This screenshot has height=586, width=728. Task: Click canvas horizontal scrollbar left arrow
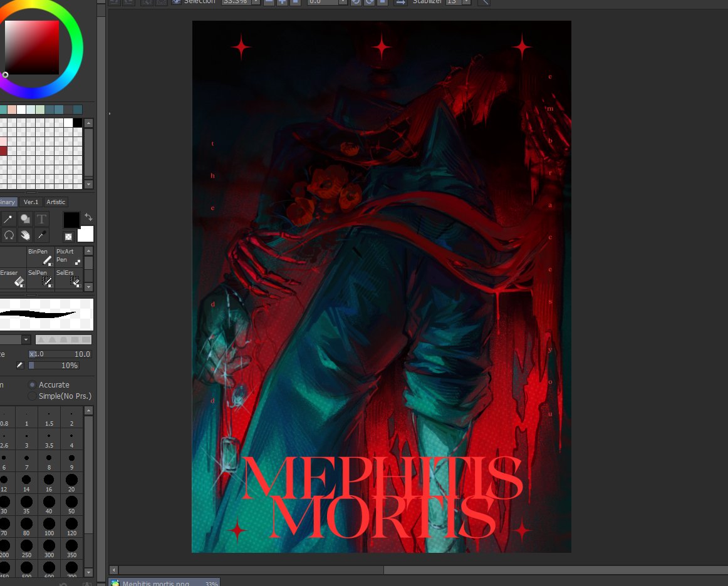(x=114, y=570)
